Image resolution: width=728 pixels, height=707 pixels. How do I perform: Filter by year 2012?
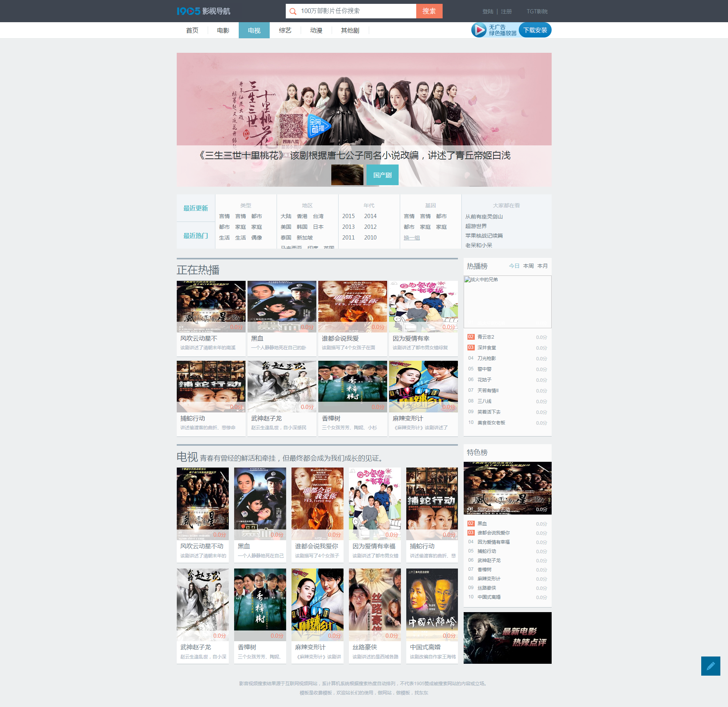click(x=370, y=227)
